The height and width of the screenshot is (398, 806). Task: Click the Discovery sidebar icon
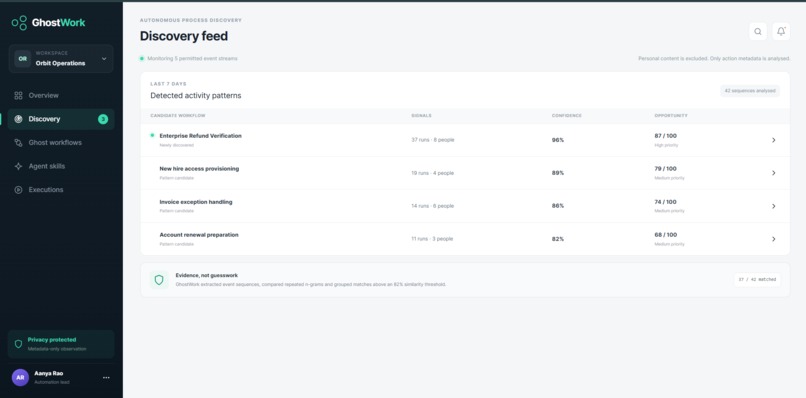pyautogui.click(x=19, y=119)
